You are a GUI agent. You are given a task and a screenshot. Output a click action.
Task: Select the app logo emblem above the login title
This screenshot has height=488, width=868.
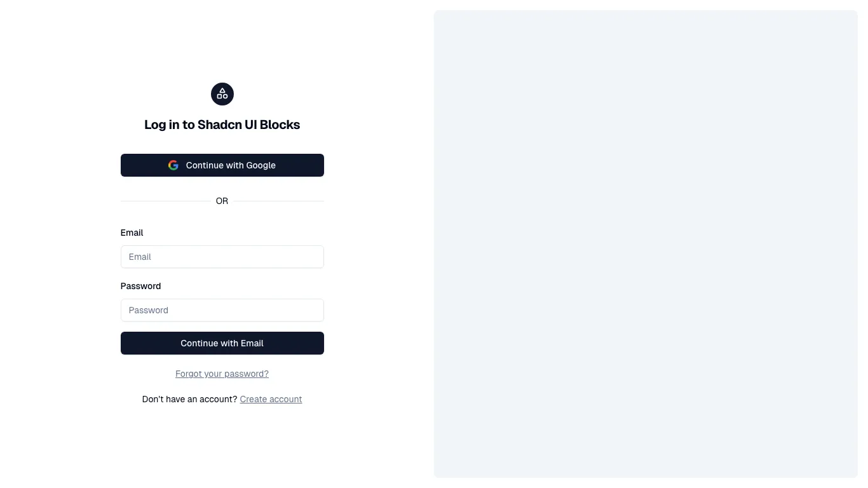pyautogui.click(x=222, y=93)
